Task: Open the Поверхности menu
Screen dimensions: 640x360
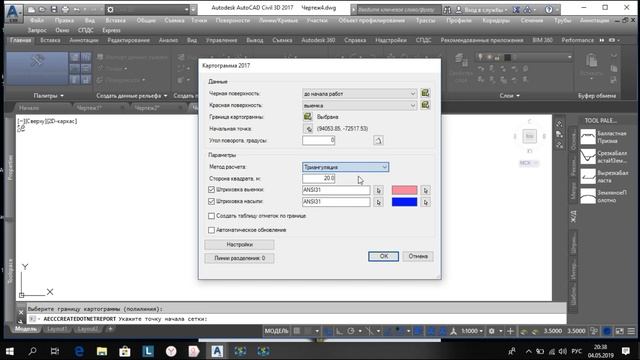Action: pyautogui.click(x=233, y=20)
